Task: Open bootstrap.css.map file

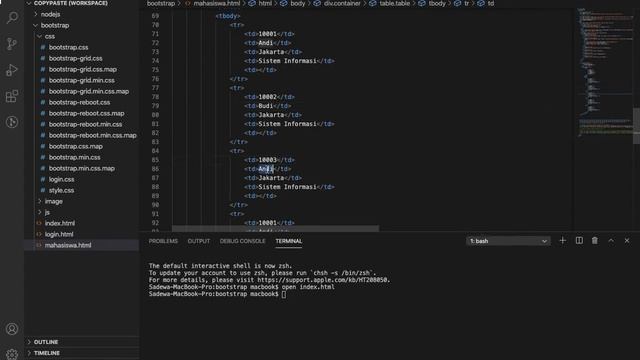Action: pyautogui.click(x=76, y=147)
